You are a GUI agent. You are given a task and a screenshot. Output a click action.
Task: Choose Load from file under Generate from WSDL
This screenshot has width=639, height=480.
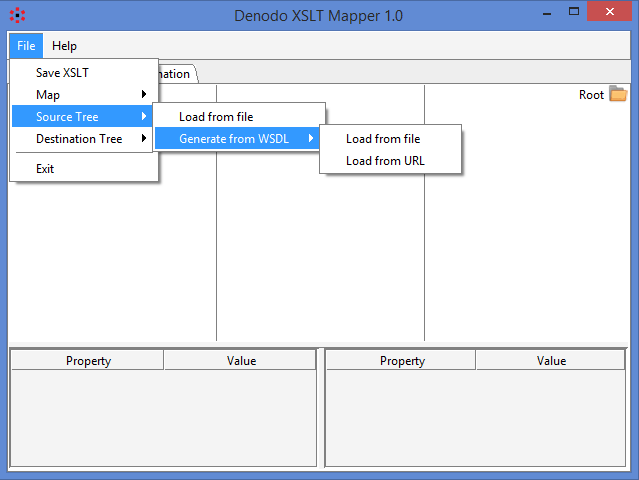tap(390, 139)
